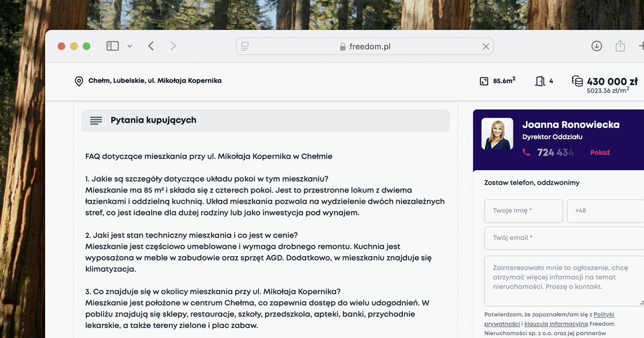Viewport: 644px width, 338px height.
Task: Stop loading with the X icon
Action: pos(486,47)
